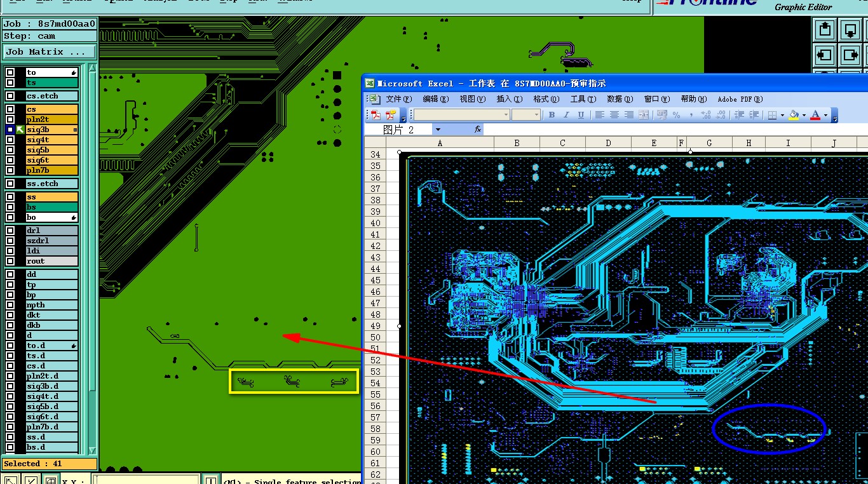Click the Borders icon in Excel
868x484 pixels.
click(x=772, y=115)
